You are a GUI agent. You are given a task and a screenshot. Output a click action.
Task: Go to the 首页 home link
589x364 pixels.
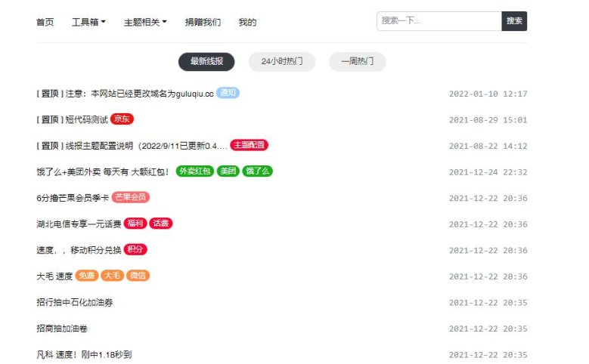point(45,22)
